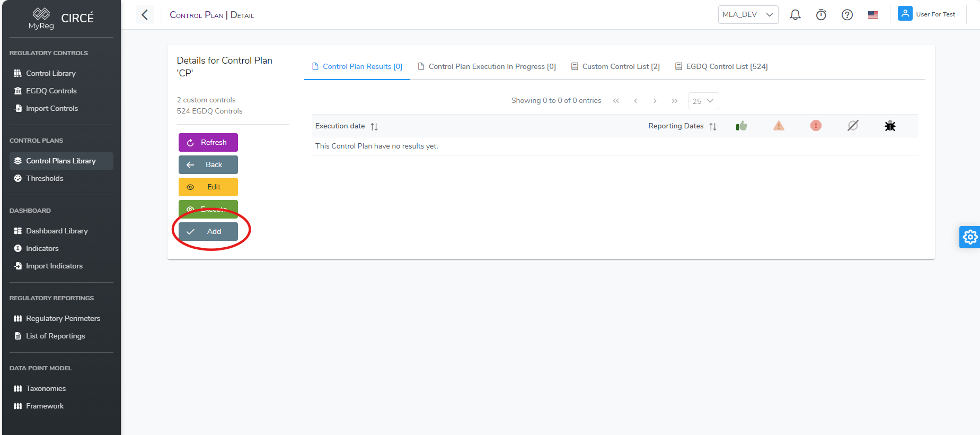Image resolution: width=980 pixels, height=435 pixels.
Task: Click the bug icon column header
Action: 890,126
